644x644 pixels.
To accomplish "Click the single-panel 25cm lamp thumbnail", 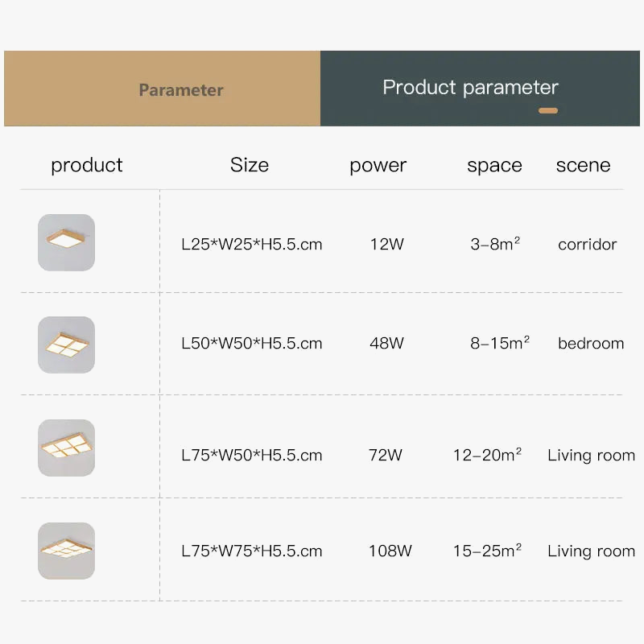I will pyautogui.click(x=66, y=242).
